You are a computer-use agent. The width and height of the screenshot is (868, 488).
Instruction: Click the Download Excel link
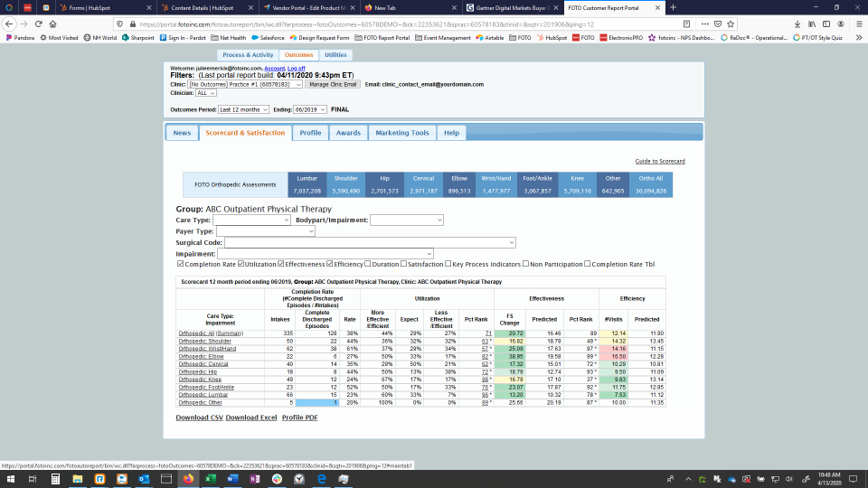pyautogui.click(x=251, y=418)
